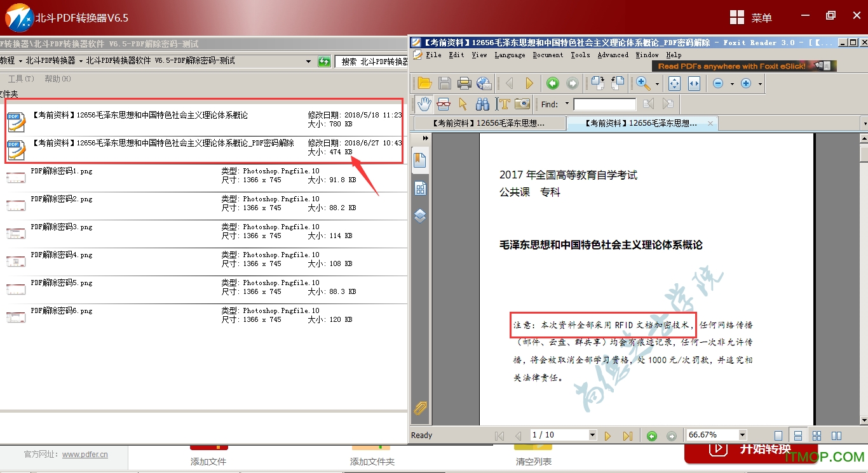This screenshot has height=473, width=868.
Task: Switch to single page layout
Action: point(778,436)
